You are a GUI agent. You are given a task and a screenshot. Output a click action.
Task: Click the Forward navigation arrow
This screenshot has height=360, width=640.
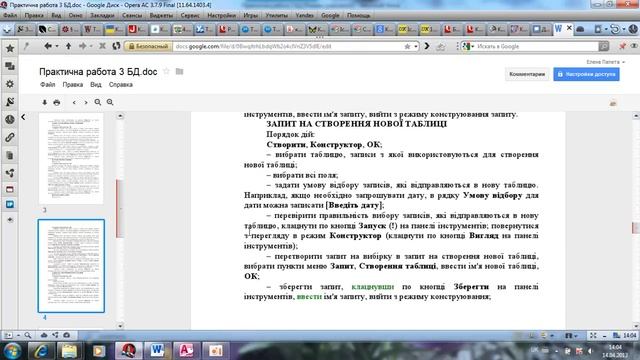click(x=82, y=46)
